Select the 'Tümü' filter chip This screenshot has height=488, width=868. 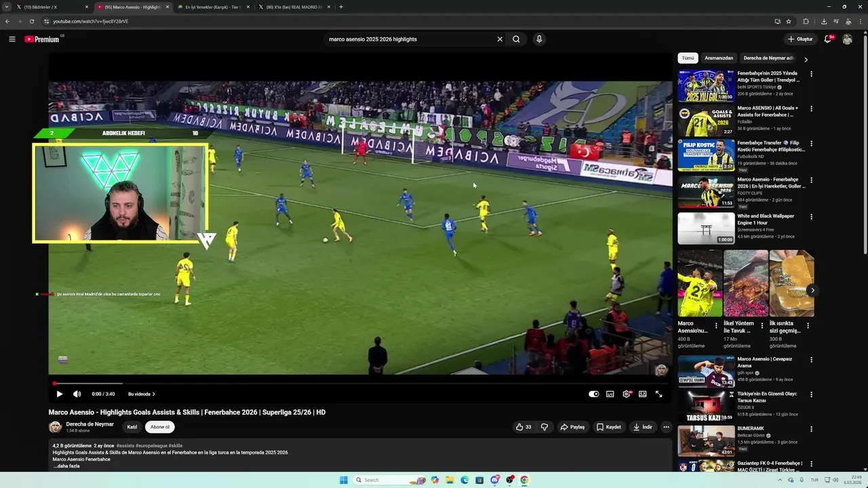[x=688, y=58]
